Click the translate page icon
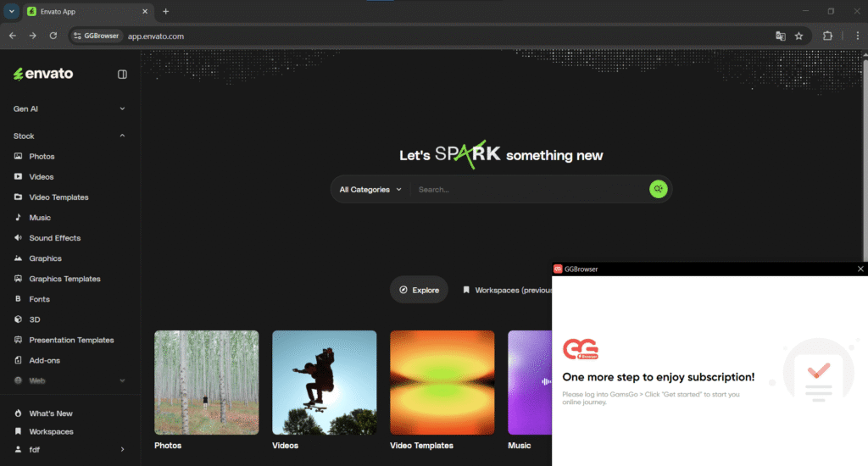 click(781, 36)
